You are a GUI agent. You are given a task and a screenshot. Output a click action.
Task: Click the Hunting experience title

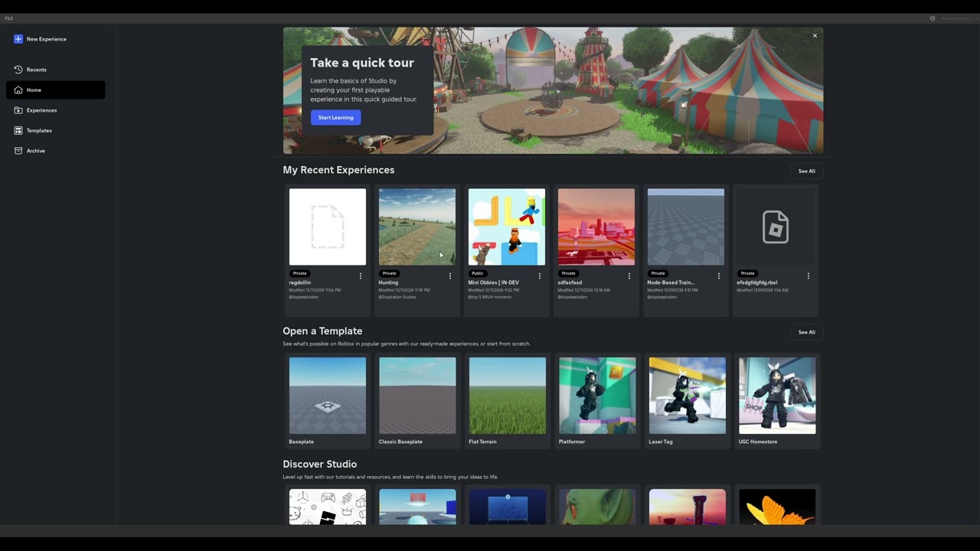pyautogui.click(x=388, y=282)
